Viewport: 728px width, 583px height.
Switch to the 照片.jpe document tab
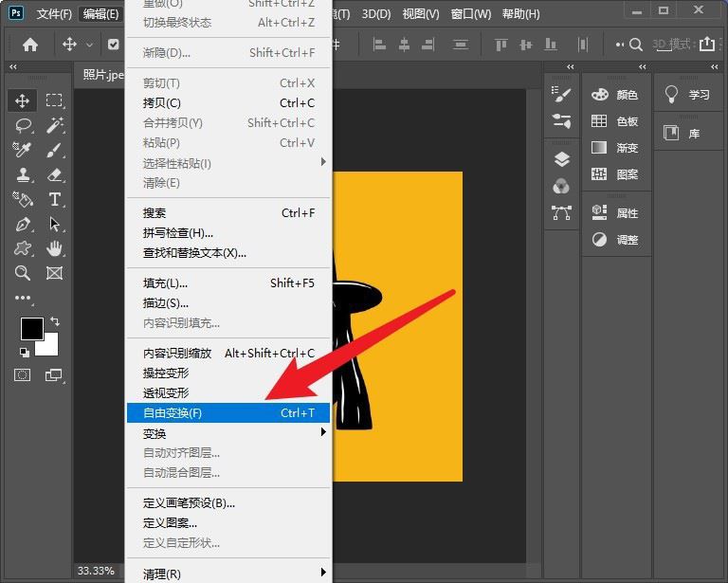101,75
